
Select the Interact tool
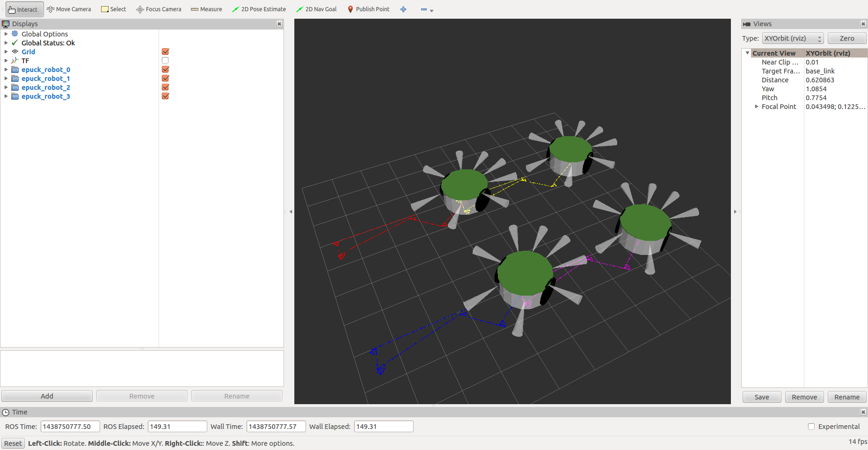click(23, 9)
